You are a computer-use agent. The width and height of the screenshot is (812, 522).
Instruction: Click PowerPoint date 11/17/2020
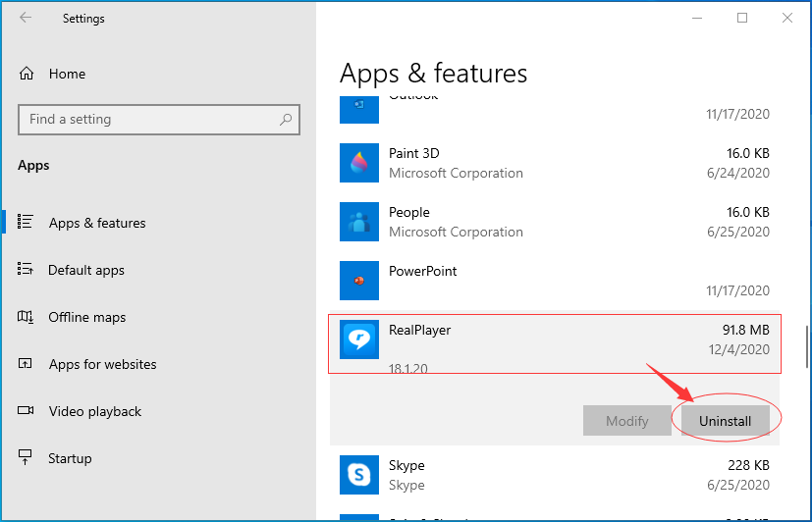pyautogui.click(x=738, y=290)
